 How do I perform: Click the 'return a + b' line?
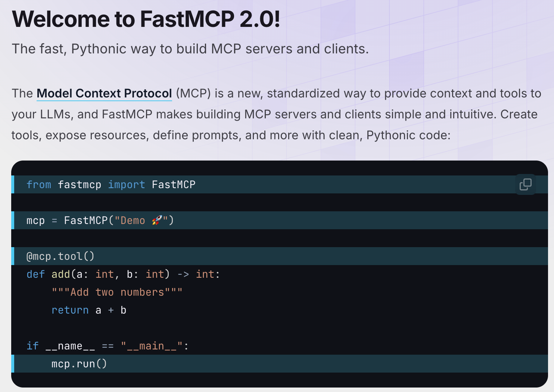(x=89, y=310)
